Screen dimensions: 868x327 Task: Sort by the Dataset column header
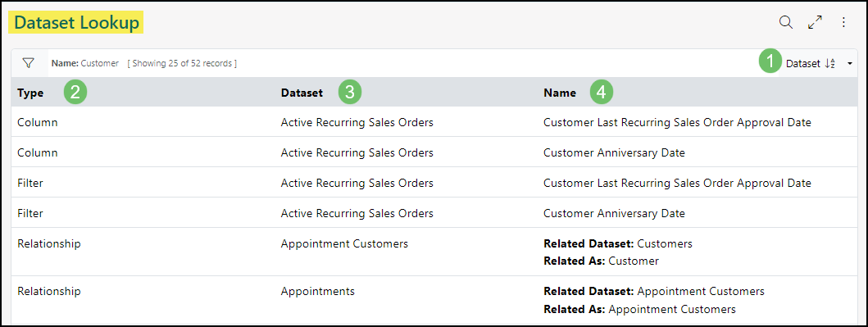pos(302,93)
